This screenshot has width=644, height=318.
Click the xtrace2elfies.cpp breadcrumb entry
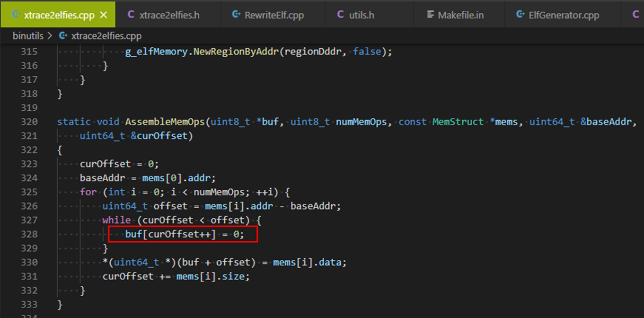coord(106,36)
